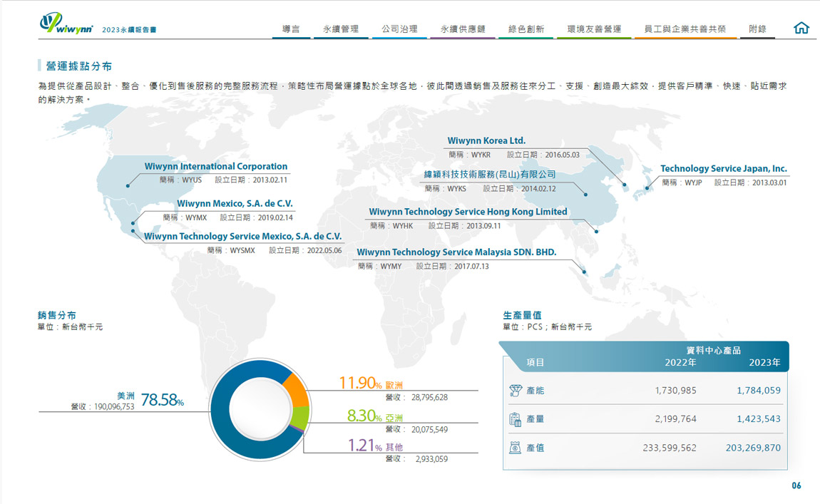Open the 永續供應鏈 tab
Viewport: 820px width, 504px height.
tap(463, 29)
